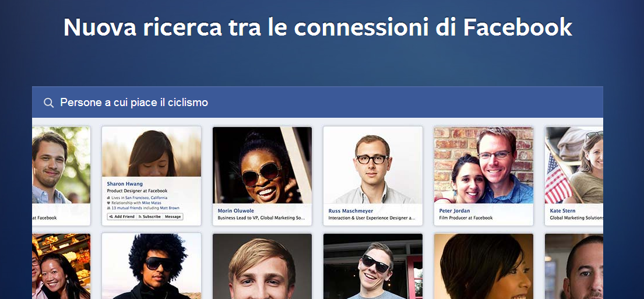Open the Mike Matas relationship link
The height and width of the screenshot is (299, 644).
(152, 203)
